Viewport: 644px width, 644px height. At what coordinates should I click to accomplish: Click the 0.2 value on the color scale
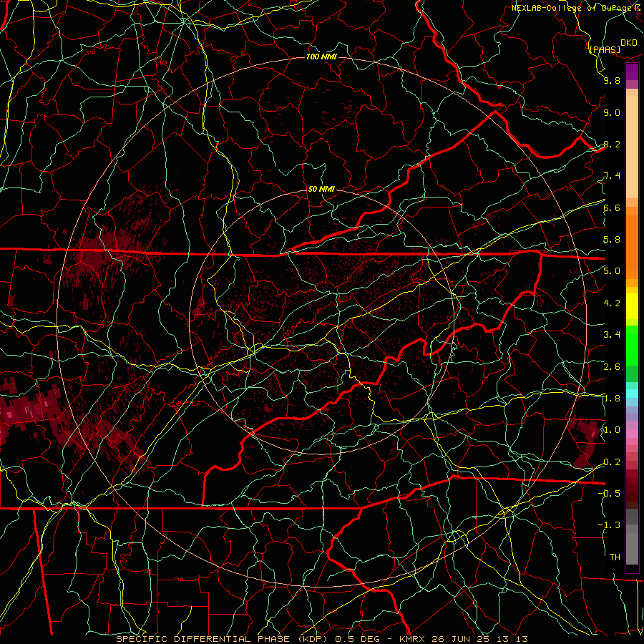point(612,462)
